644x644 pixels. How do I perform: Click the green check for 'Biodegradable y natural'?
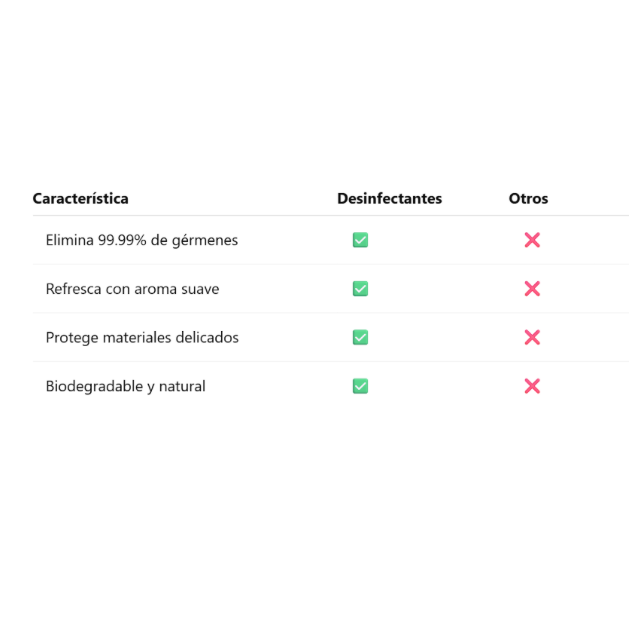tap(360, 386)
